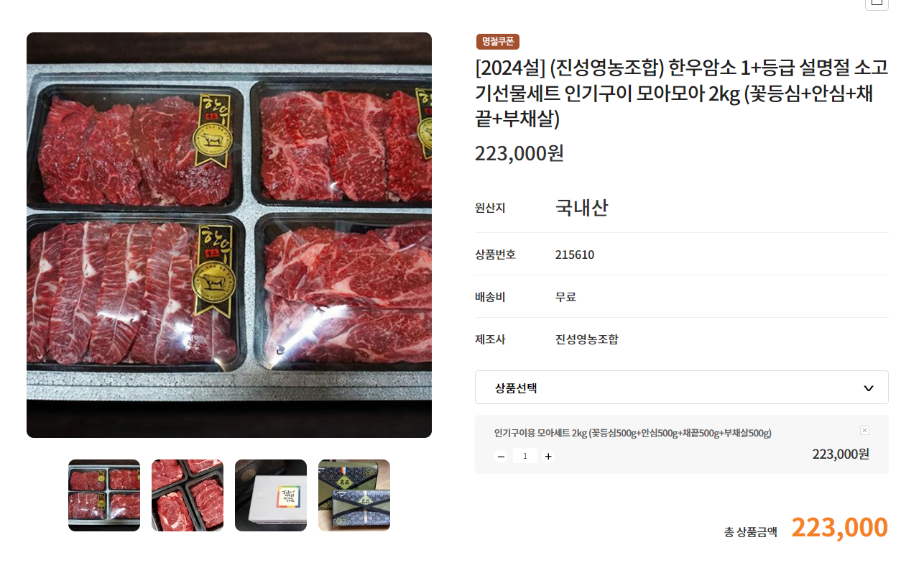Click the quantity input field
The height and width of the screenshot is (563, 924).
click(525, 456)
